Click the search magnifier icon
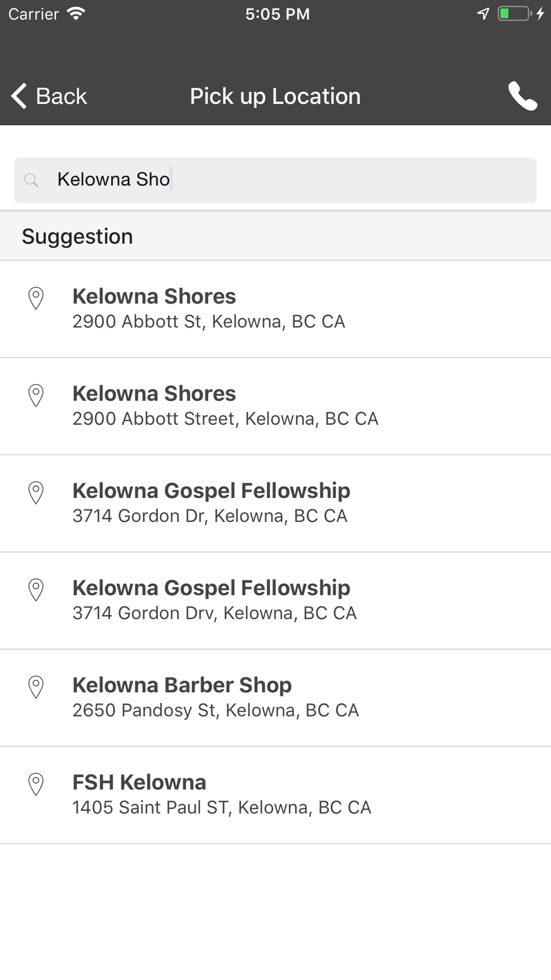The height and width of the screenshot is (980, 551). [31, 180]
